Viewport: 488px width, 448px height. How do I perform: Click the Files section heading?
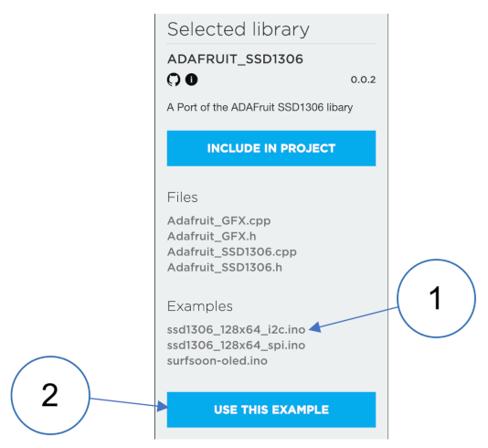click(x=183, y=197)
